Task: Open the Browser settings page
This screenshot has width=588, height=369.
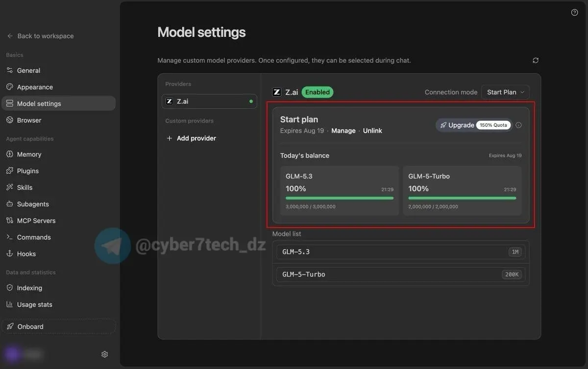Action: pos(59,120)
